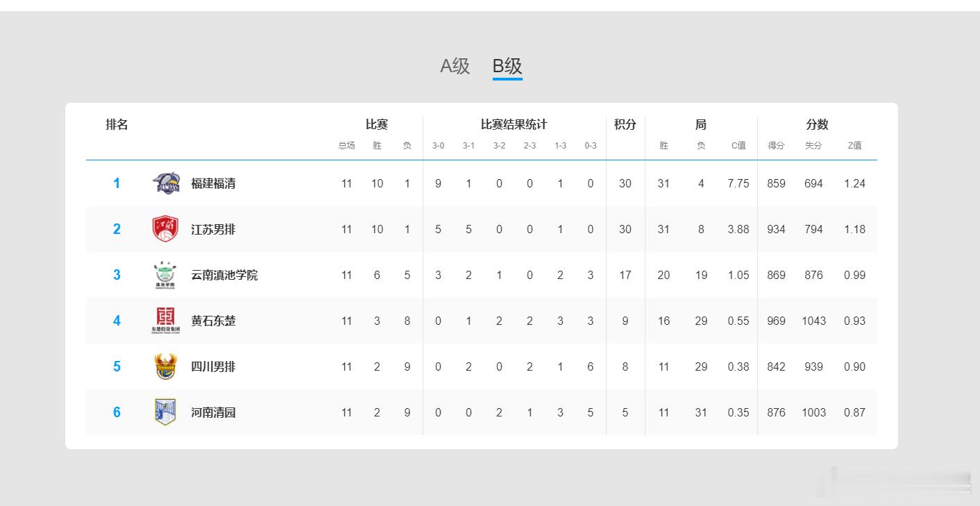Select the B级 tab

click(x=507, y=66)
